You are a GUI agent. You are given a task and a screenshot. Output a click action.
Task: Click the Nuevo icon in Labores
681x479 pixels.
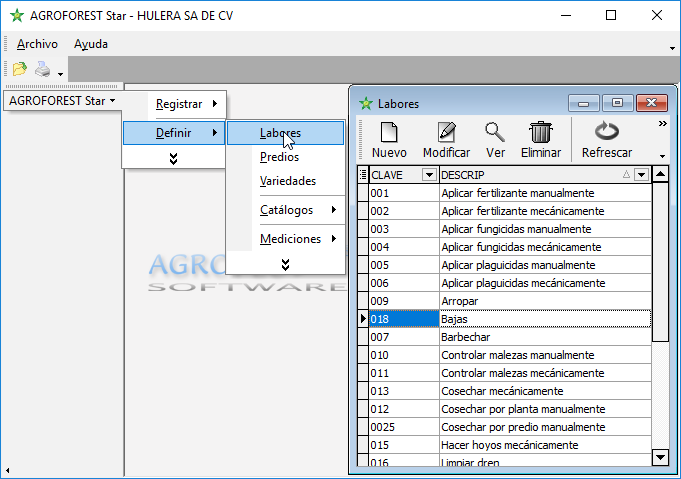click(x=389, y=132)
